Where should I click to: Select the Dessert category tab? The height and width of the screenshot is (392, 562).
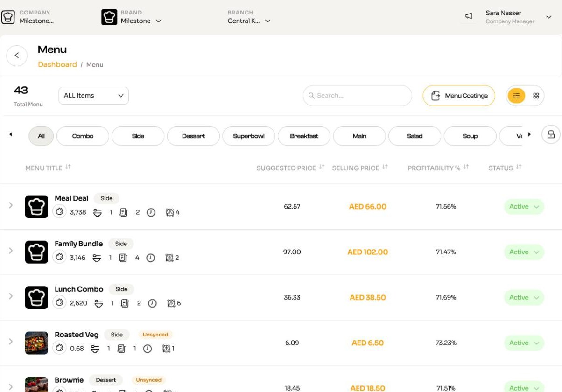coord(193,136)
